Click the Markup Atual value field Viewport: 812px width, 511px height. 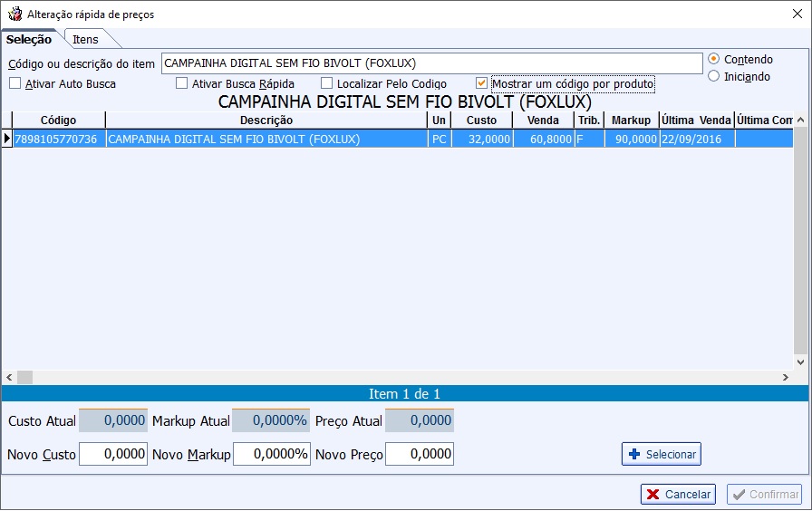(271, 419)
